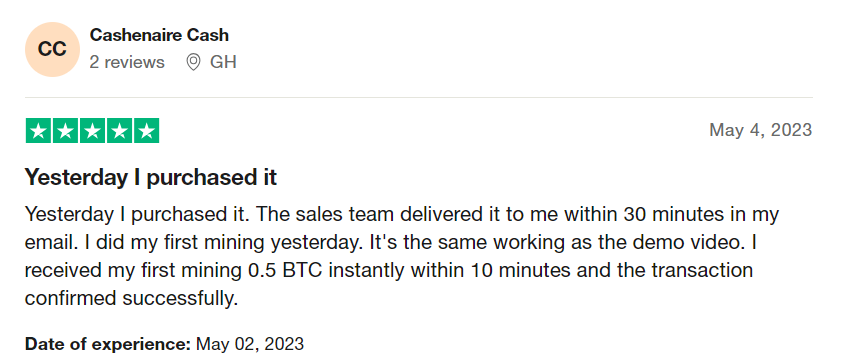Click the third green rating star
The image size is (842, 362).
92,131
